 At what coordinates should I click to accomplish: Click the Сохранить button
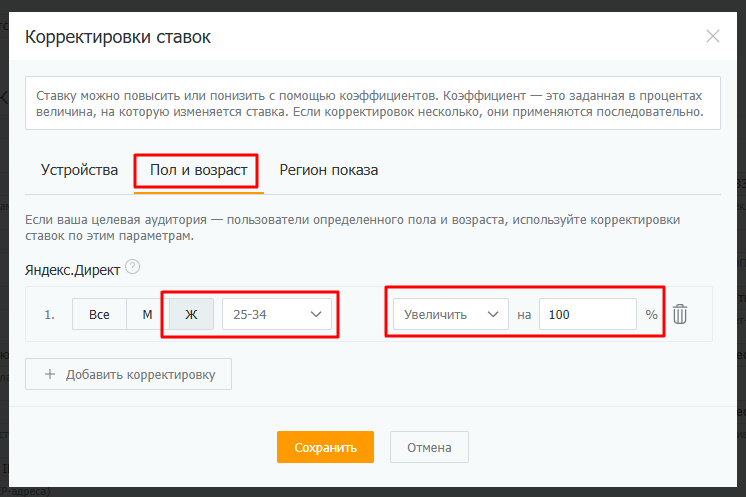[x=325, y=447]
